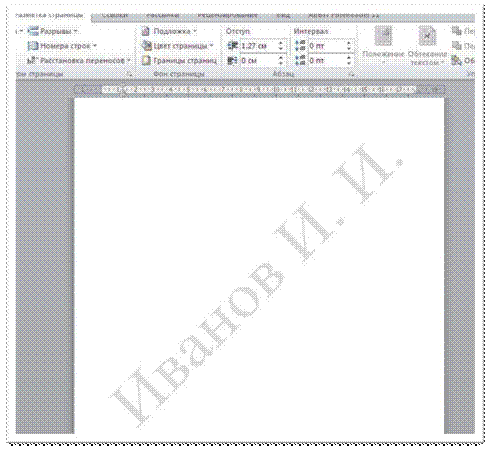Click the first-line indent marker on ruler
The width and height of the screenshot is (490, 451).
[x=123, y=89]
